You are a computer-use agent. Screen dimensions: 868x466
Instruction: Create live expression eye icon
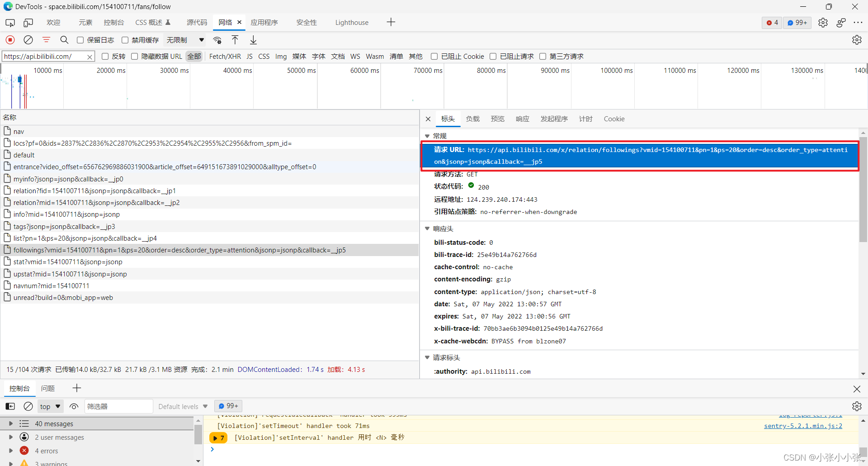(74, 406)
